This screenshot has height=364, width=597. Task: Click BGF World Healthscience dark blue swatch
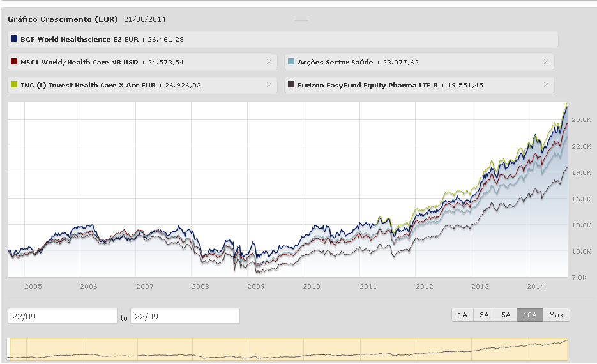click(x=14, y=39)
